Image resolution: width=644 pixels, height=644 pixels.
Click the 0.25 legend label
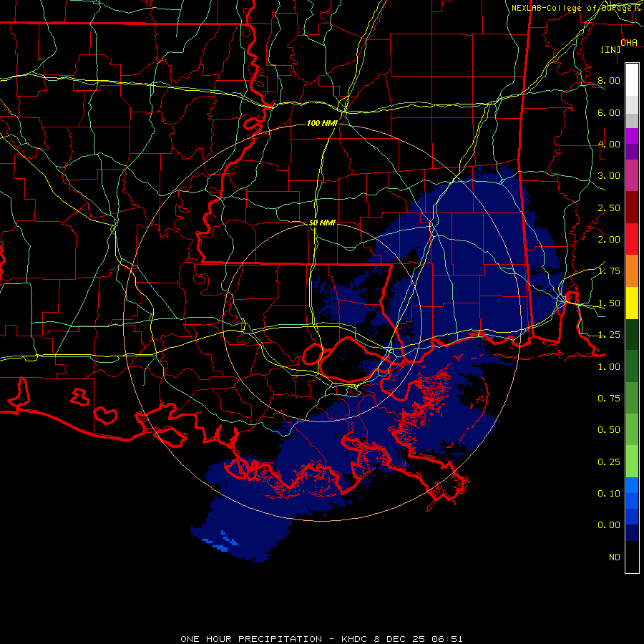[x=609, y=462]
